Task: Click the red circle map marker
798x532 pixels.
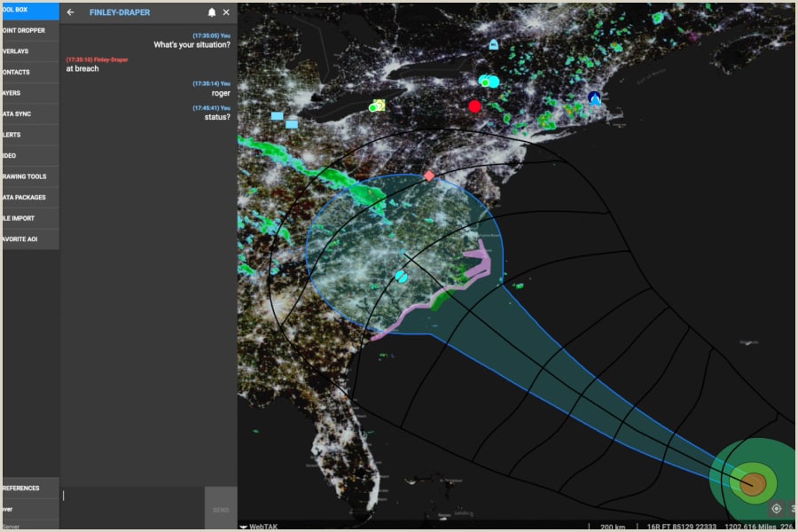Action: (474, 106)
